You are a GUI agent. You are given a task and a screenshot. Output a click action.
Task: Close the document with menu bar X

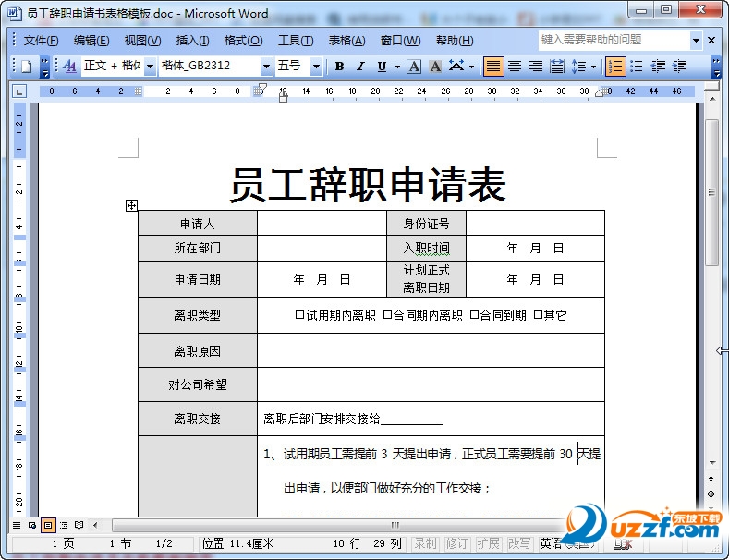pyautogui.click(x=711, y=41)
